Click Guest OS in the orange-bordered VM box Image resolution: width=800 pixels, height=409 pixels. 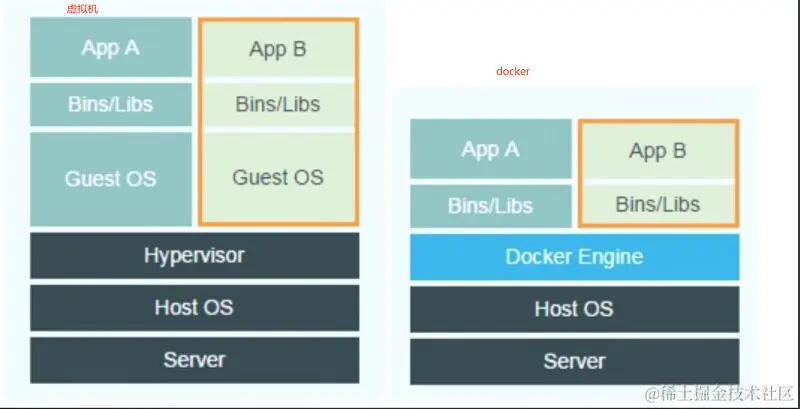pos(278,177)
